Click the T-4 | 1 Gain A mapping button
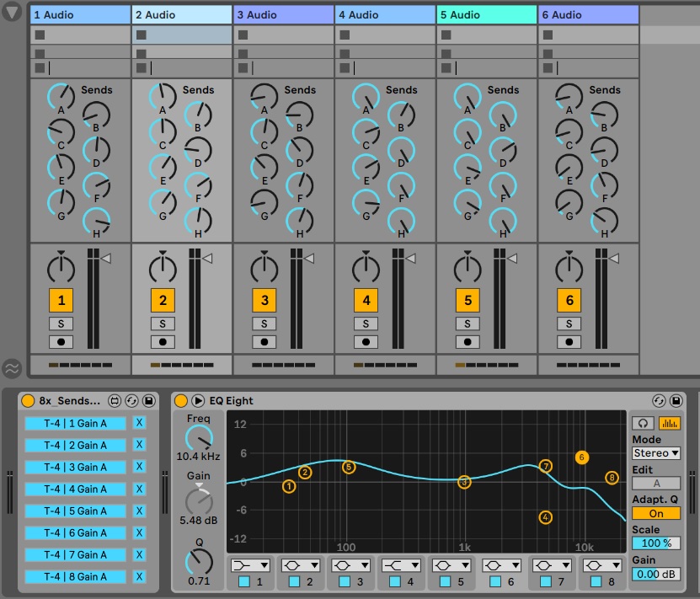Screen dimensions: 700x599 [x=75, y=423]
